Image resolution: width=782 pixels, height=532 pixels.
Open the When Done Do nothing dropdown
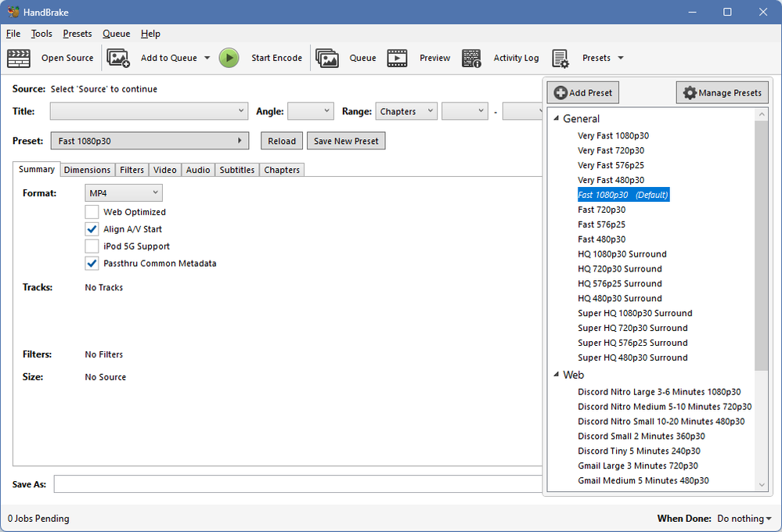[744, 519]
